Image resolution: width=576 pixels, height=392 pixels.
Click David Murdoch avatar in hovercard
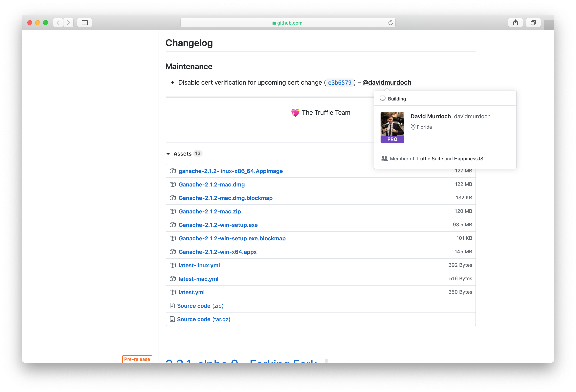[x=392, y=127]
